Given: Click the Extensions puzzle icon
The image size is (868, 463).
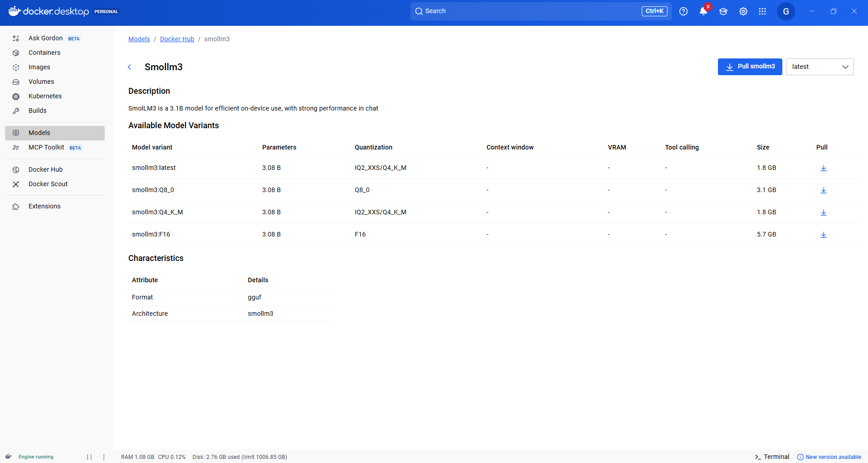Looking at the screenshot, I should tap(16, 207).
